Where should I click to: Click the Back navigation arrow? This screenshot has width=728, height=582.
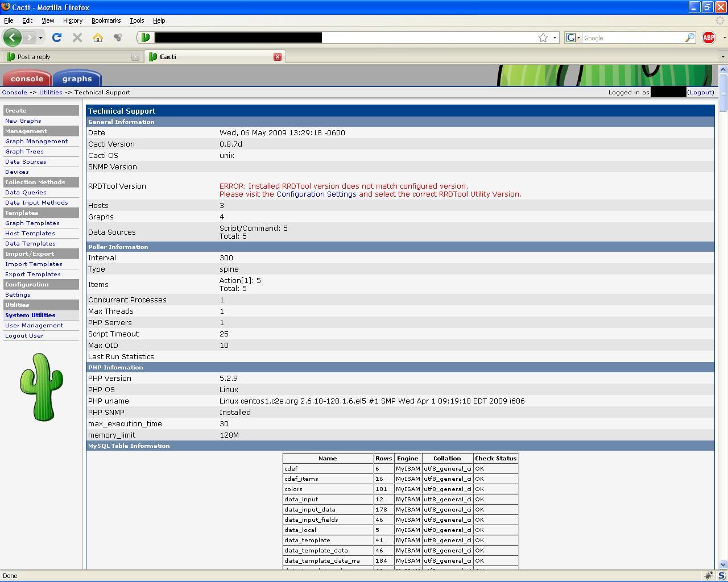[x=12, y=38]
